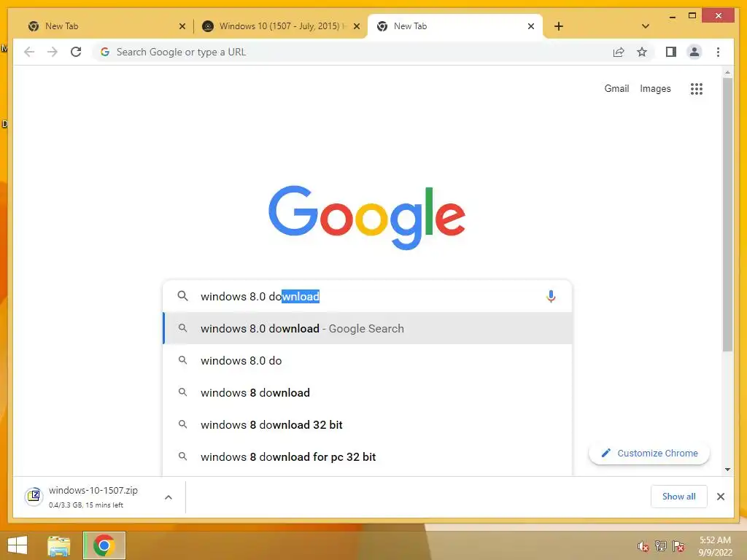Image resolution: width=747 pixels, height=560 pixels.
Task: Open the Gmail link
Action: 616,88
